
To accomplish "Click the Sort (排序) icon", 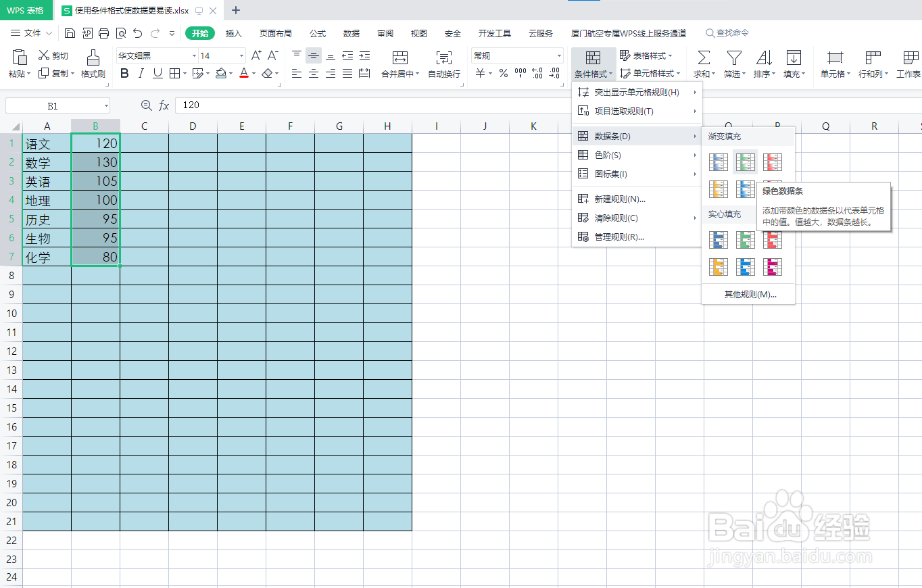I will point(764,57).
